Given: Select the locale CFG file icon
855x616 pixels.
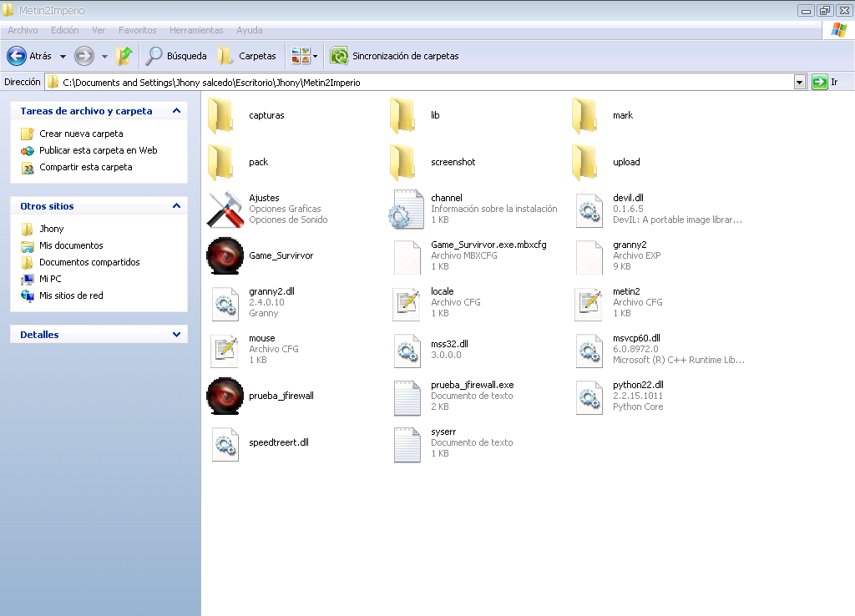Looking at the screenshot, I should click(x=407, y=304).
